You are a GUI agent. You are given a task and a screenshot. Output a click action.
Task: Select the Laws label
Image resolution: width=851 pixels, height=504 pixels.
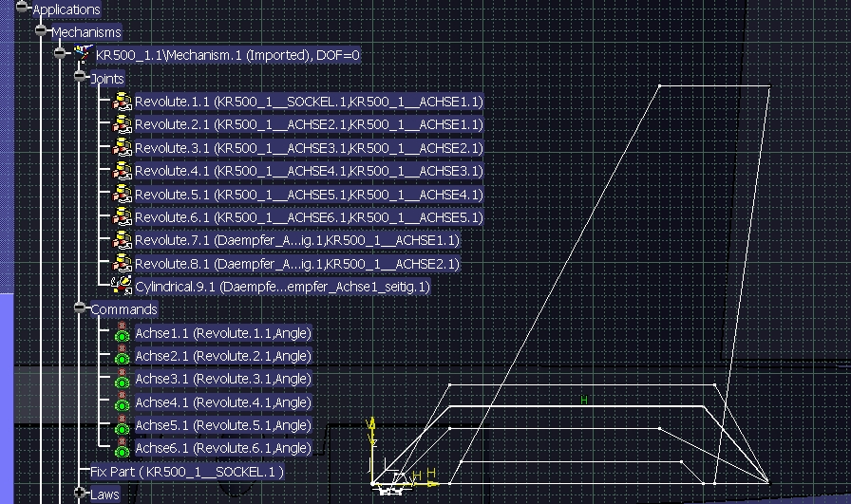(104, 495)
